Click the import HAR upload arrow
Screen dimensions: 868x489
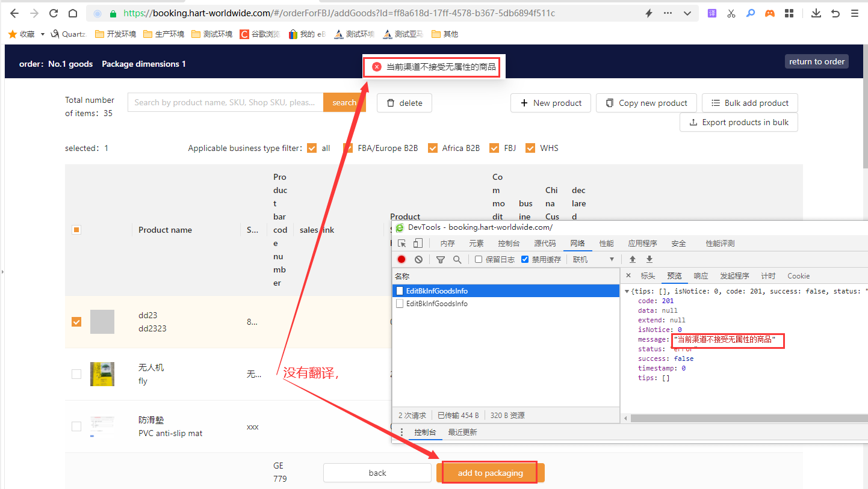pyautogui.click(x=633, y=259)
